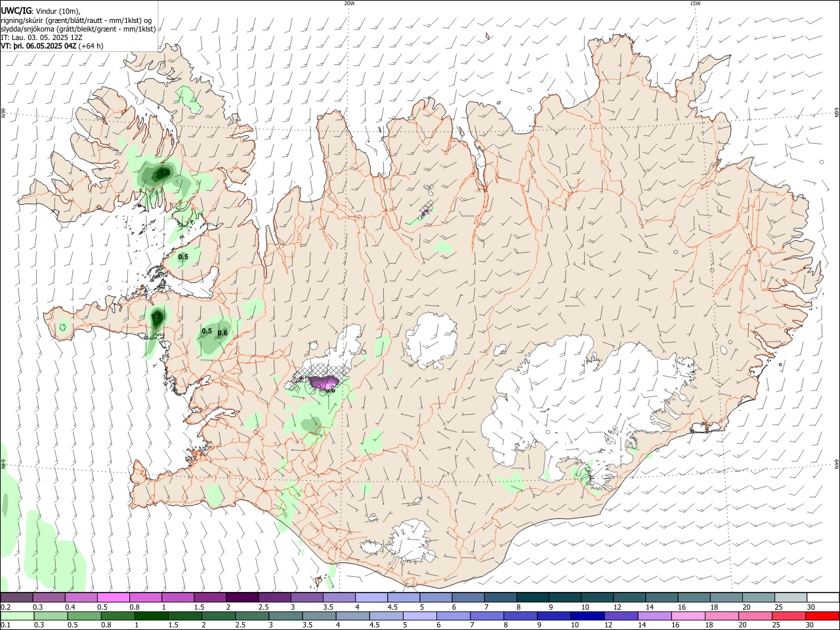Select the 'IT: Lau. 03. 05. 2025 12Z' line
The width and height of the screenshot is (840, 630).
[41, 37]
